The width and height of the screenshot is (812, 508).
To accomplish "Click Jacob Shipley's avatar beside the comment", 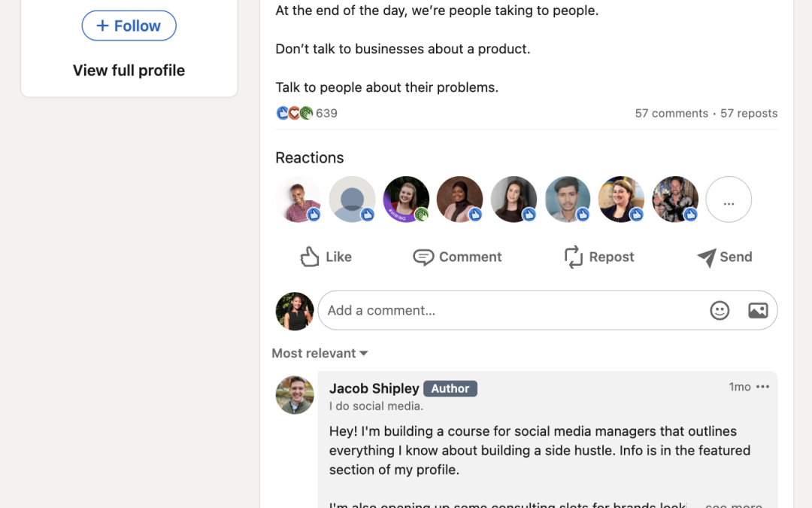I will [295, 395].
